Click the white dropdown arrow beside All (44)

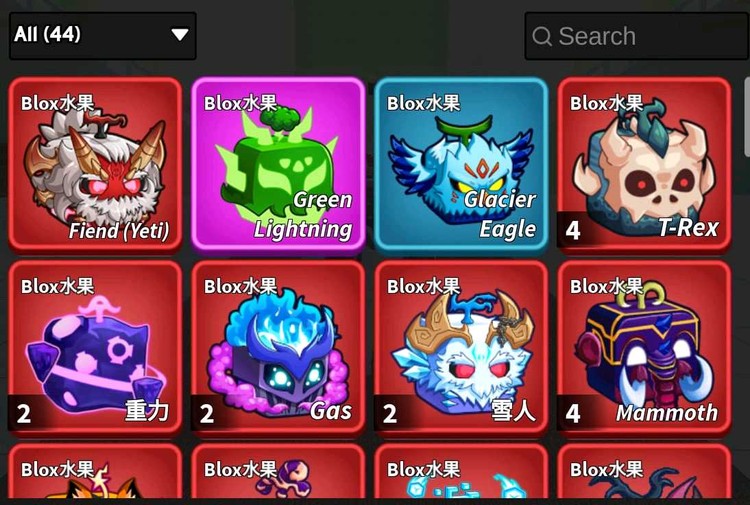pos(180,35)
